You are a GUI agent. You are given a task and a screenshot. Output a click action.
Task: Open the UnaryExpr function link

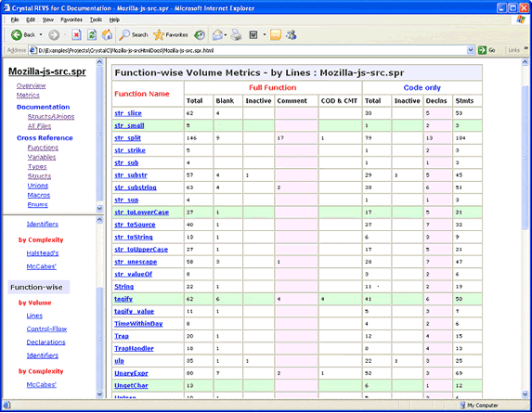click(x=131, y=373)
